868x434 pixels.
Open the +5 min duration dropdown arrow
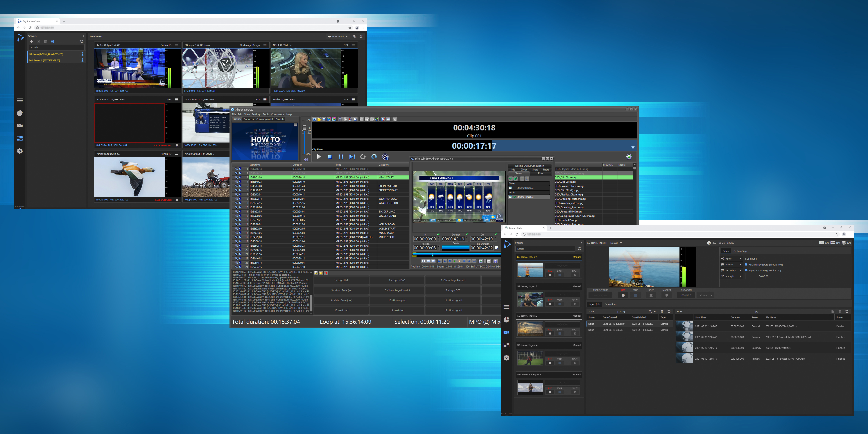pos(711,295)
